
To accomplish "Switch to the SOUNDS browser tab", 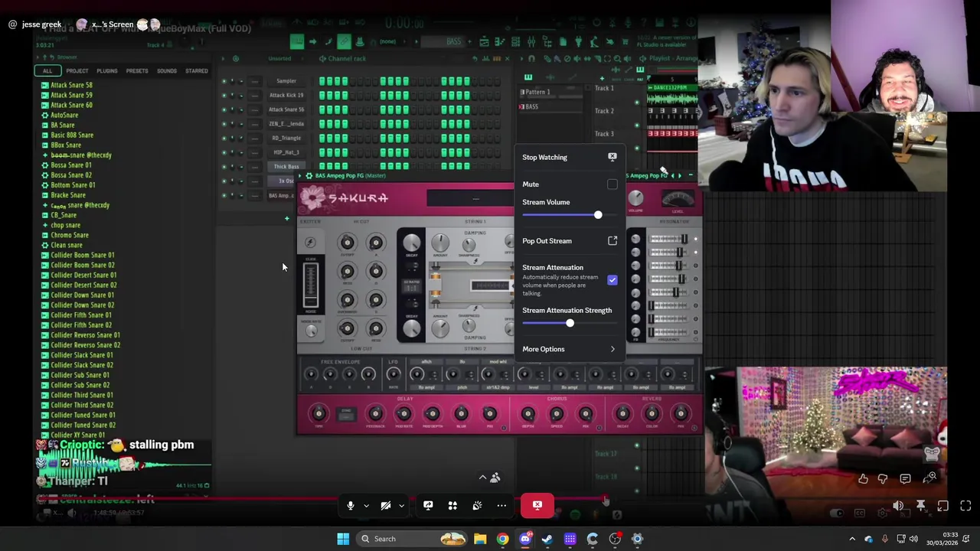I will tap(167, 71).
